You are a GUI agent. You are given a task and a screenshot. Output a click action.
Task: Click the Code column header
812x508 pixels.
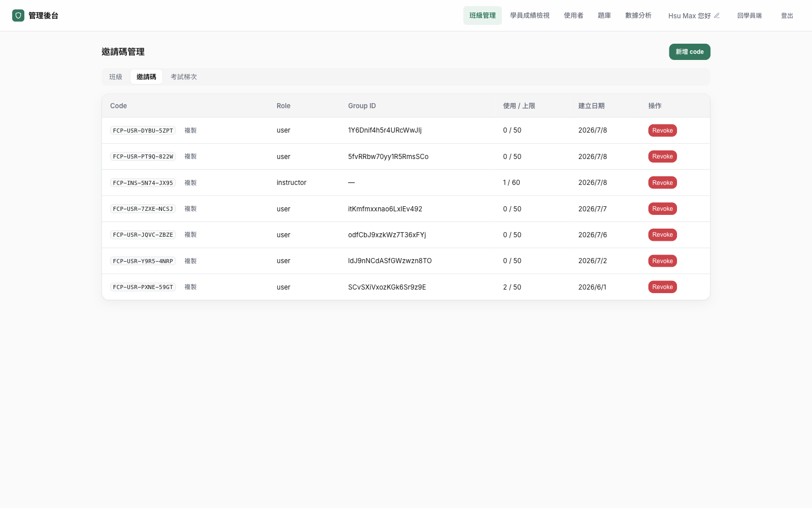[118, 106]
